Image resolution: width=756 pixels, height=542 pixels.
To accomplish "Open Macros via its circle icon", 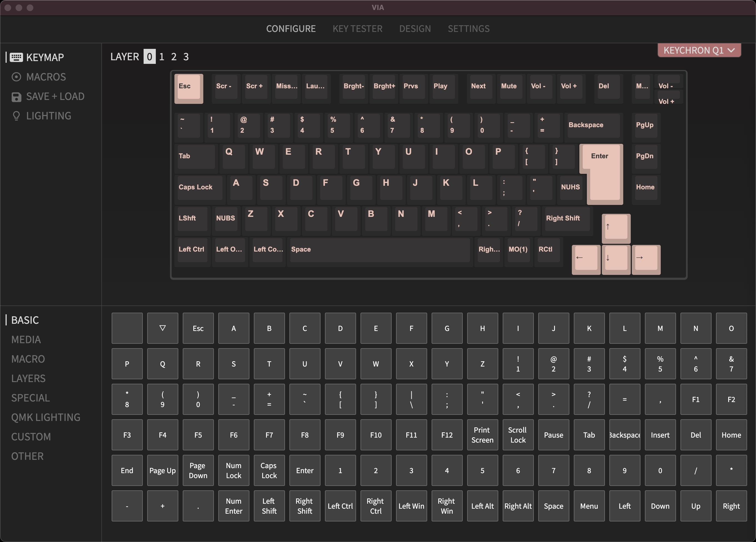I will pyautogui.click(x=16, y=77).
